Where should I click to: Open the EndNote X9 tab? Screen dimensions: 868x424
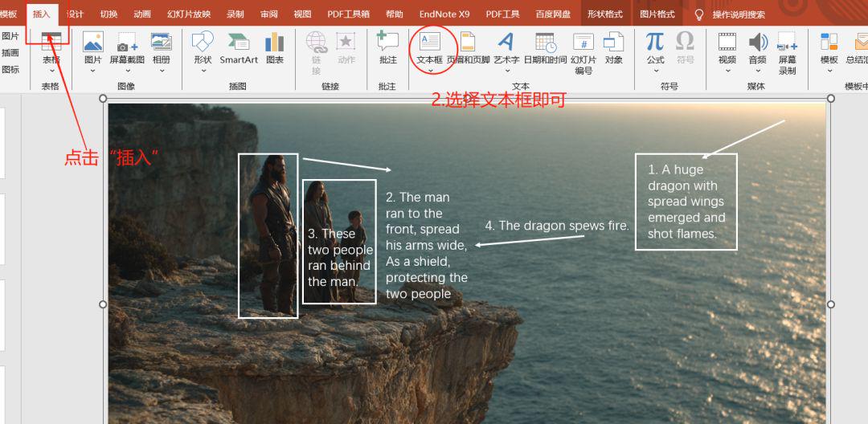pos(444,14)
